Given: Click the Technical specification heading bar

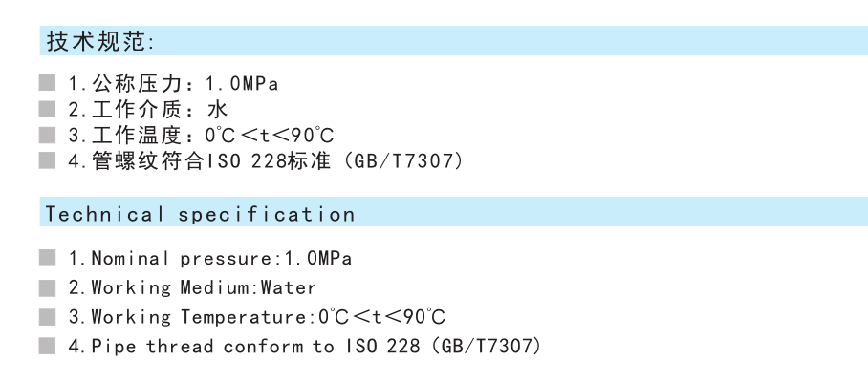Looking at the screenshot, I should tap(454, 211).
